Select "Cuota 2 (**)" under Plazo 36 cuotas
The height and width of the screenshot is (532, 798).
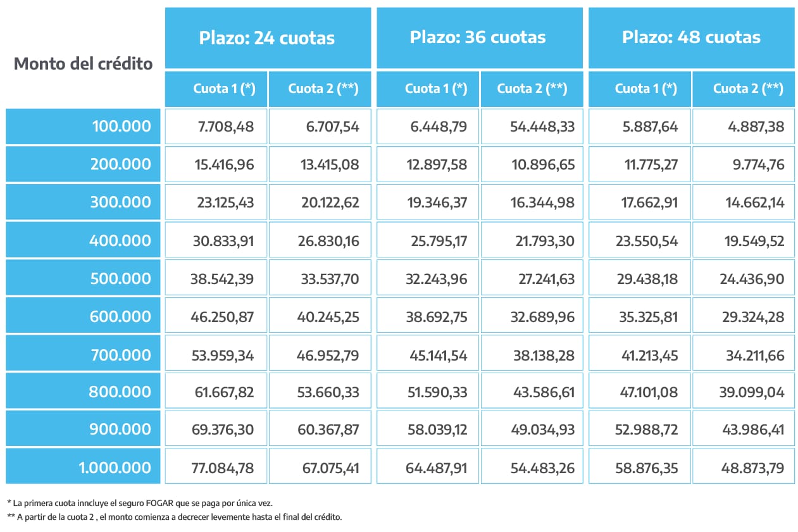532,89
